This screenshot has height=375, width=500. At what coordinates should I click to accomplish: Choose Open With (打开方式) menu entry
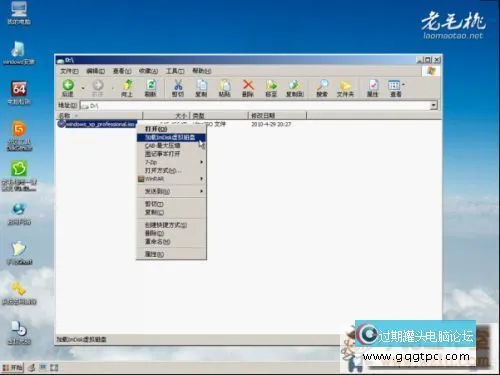tap(171, 170)
